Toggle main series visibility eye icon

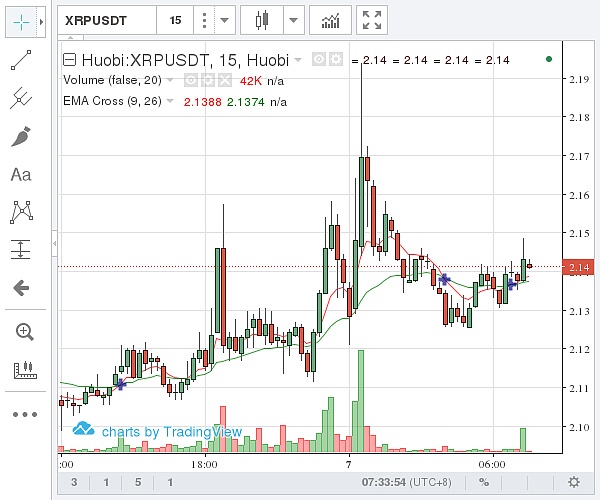tap(319, 59)
